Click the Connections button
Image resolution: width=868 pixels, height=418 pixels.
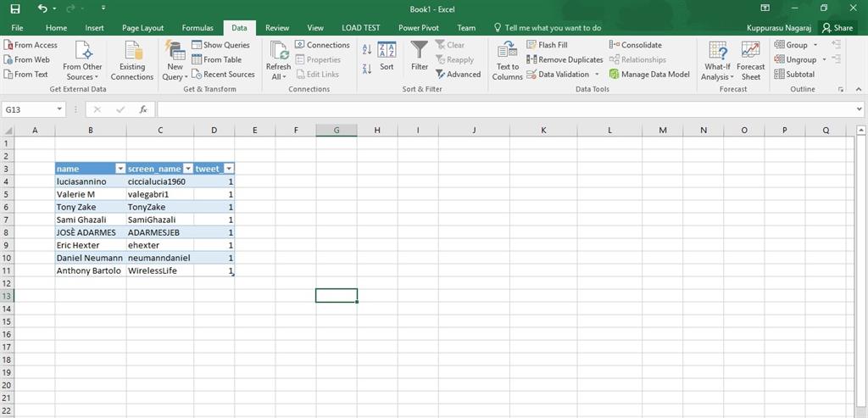322,45
